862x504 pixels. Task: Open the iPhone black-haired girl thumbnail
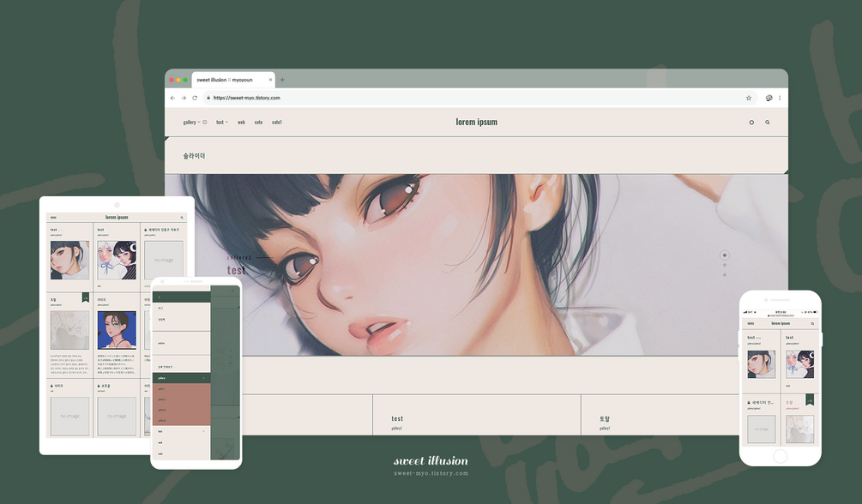762,363
